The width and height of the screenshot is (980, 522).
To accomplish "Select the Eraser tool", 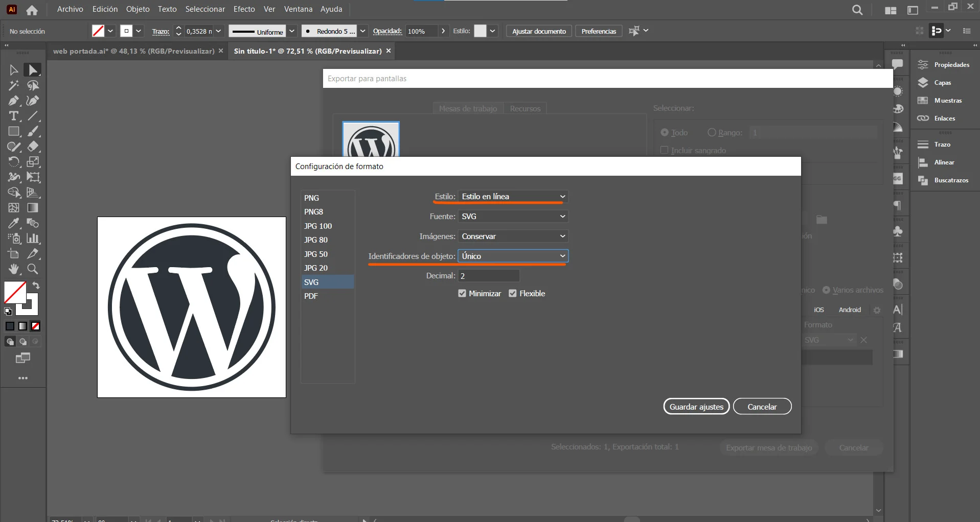I will click(x=33, y=147).
